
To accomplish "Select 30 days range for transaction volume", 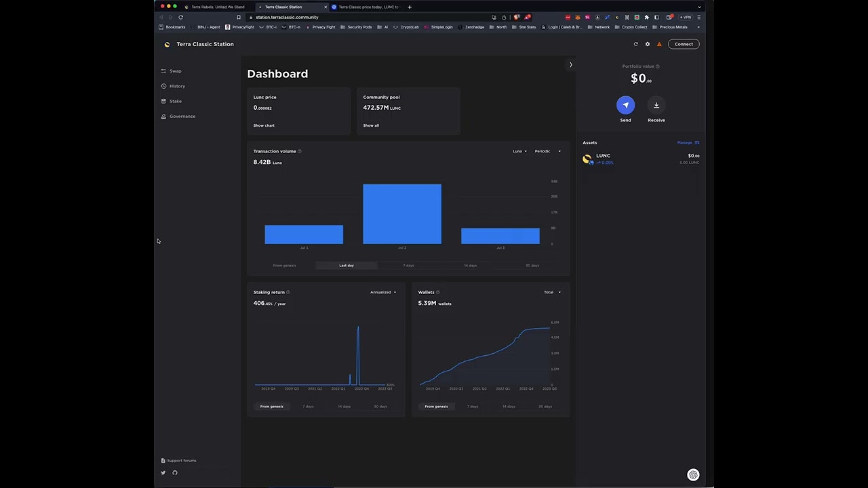I will (532, 266).
